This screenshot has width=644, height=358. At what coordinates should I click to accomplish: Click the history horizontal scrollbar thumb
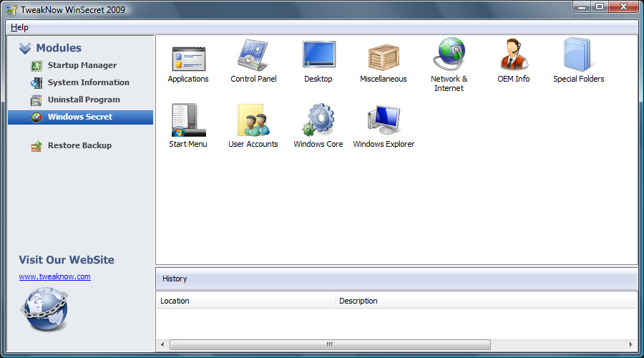coord(330,344)
